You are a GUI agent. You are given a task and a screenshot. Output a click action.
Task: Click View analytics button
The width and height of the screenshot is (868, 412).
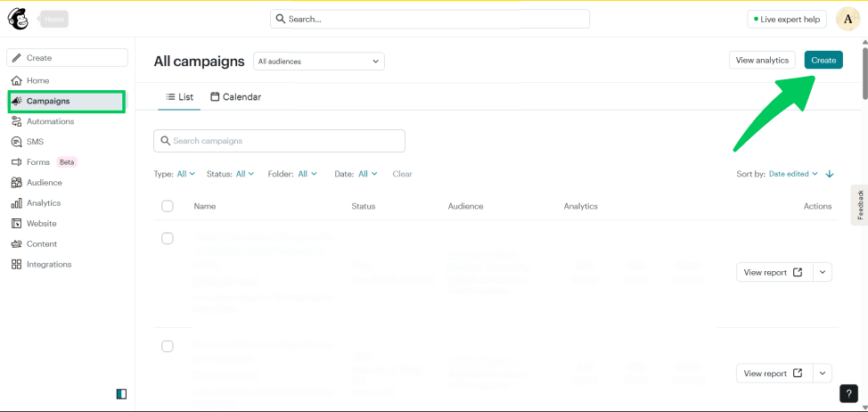pos(762,61)
